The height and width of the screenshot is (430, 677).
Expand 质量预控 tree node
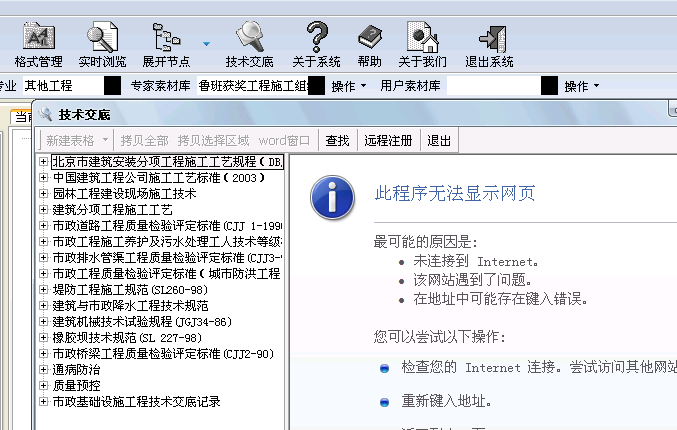[x=43, y=386]
